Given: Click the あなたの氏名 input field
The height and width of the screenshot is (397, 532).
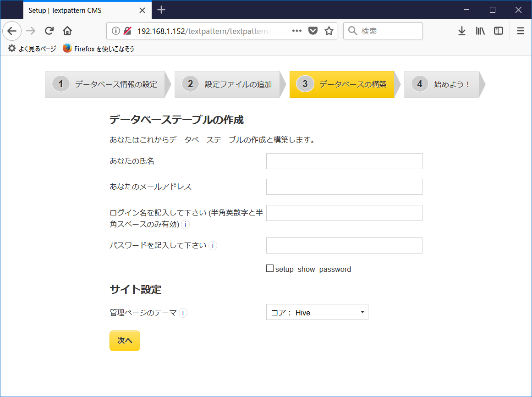Looking at the screenshot, I should click(344, 161).
